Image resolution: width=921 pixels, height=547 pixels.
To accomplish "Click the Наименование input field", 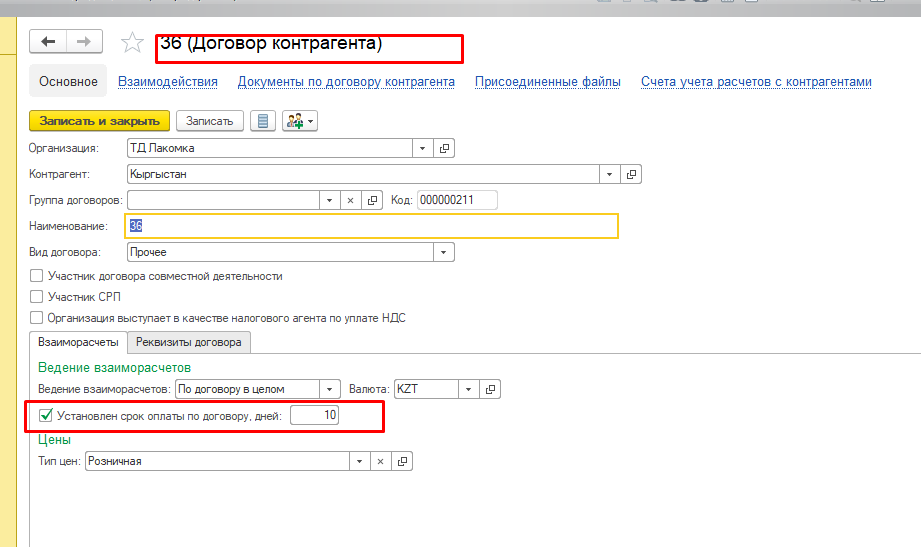I will pyautogui.click(x=370, y=226).
